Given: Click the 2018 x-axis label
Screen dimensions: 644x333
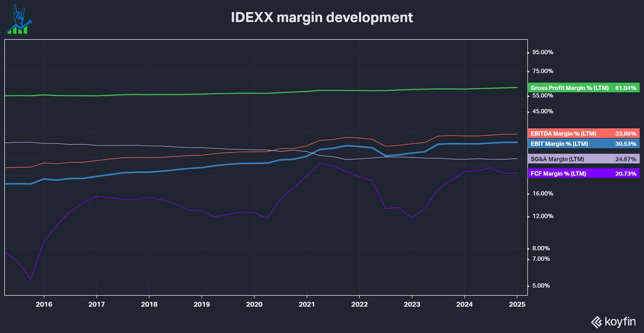Looking at the screenshot, I should [149, 304].
